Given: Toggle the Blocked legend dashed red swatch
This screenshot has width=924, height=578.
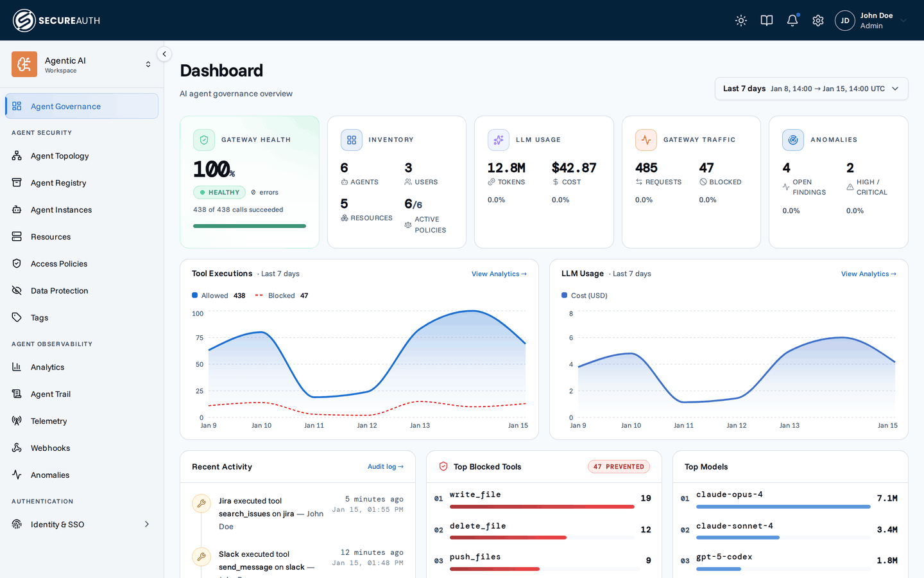Looking at the screenshot, I should (259, 295).
